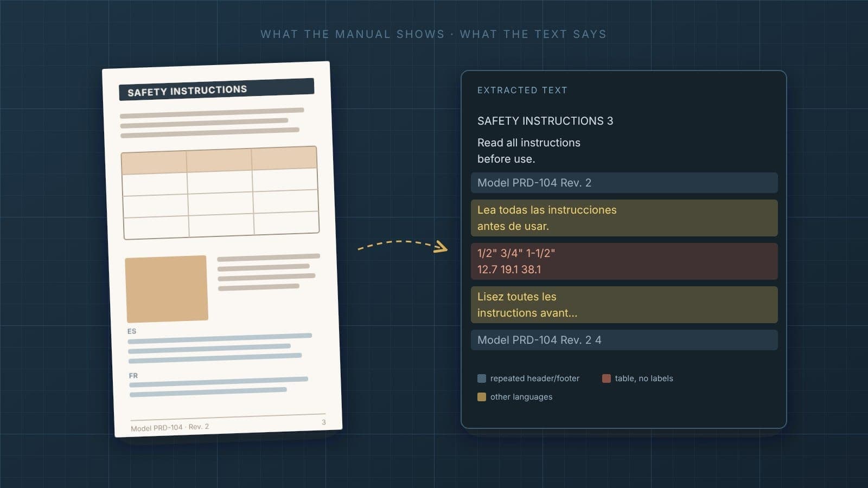
Task: Click the yellow 'other languages' legend swatch
Action: [482, 397]
